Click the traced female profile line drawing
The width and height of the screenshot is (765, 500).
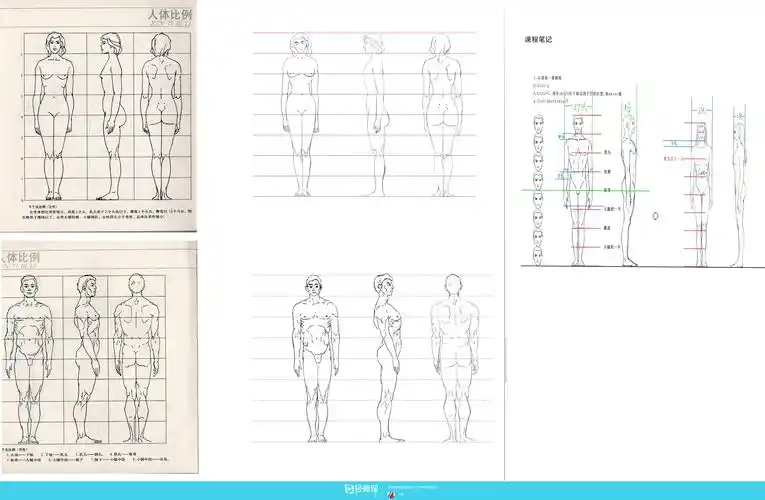(x=375, y=115)
